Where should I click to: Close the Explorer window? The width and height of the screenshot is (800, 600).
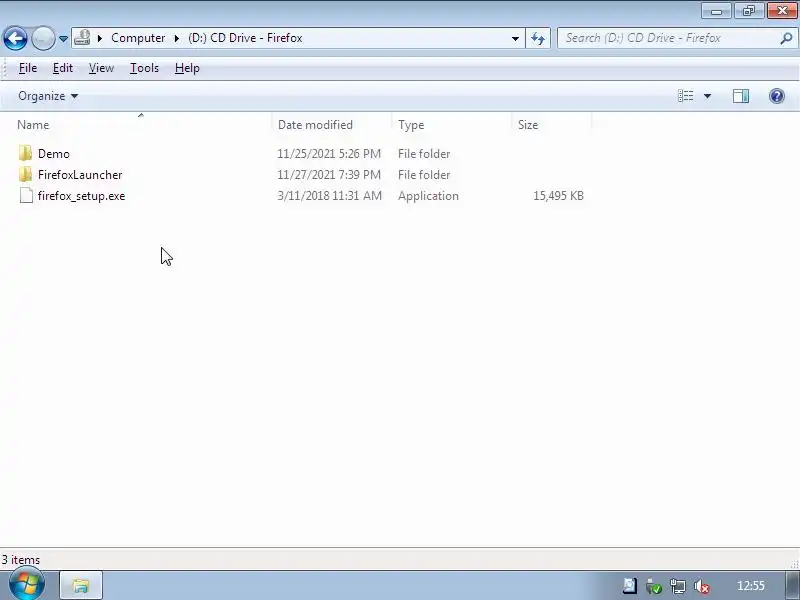[782, 11]
